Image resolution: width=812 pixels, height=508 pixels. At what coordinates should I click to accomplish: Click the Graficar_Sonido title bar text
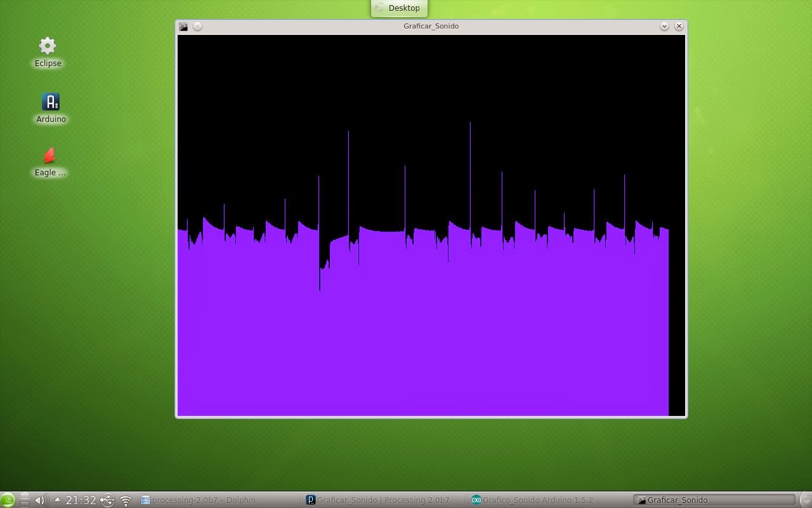click(x=431, y=26)
